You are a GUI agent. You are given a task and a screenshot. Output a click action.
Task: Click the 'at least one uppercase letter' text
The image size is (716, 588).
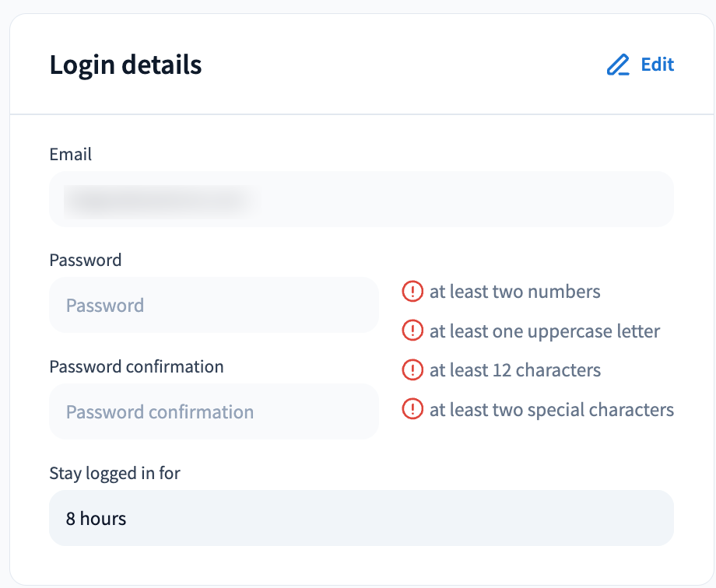pos(544,331)
